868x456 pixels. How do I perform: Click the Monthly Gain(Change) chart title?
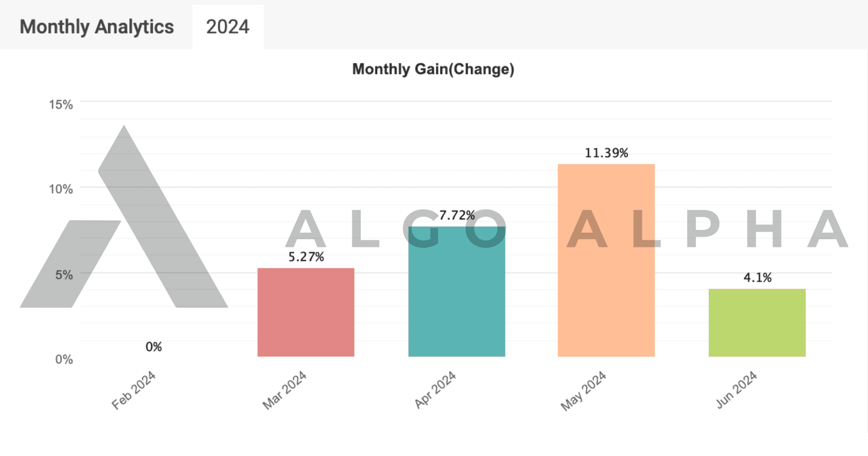click(433, 70)
